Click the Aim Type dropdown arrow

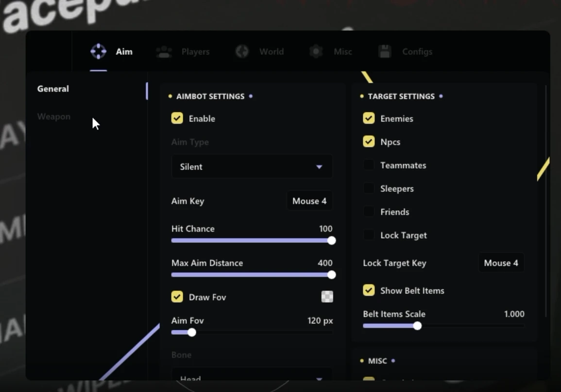[x=319, y=167]
